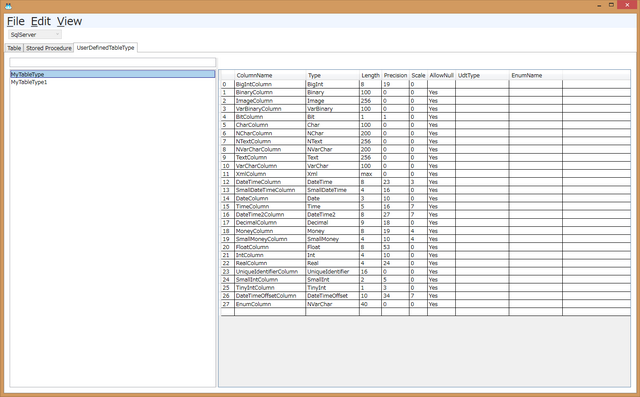Image resolution: width=640 pixels, height=397 pixels.
Task: Select MyTableType1 in the list
Action: [113, 82]
